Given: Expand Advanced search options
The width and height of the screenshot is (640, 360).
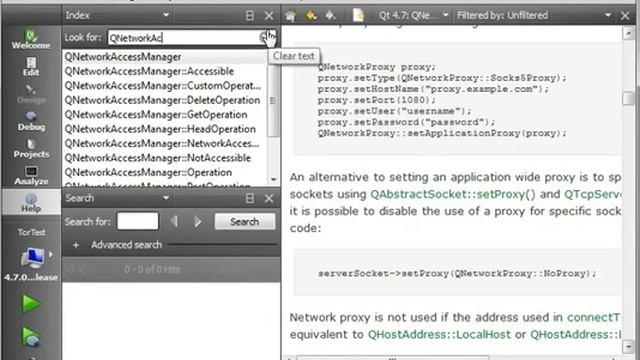Looking at the screenshot, I should (x=76, y=245).
